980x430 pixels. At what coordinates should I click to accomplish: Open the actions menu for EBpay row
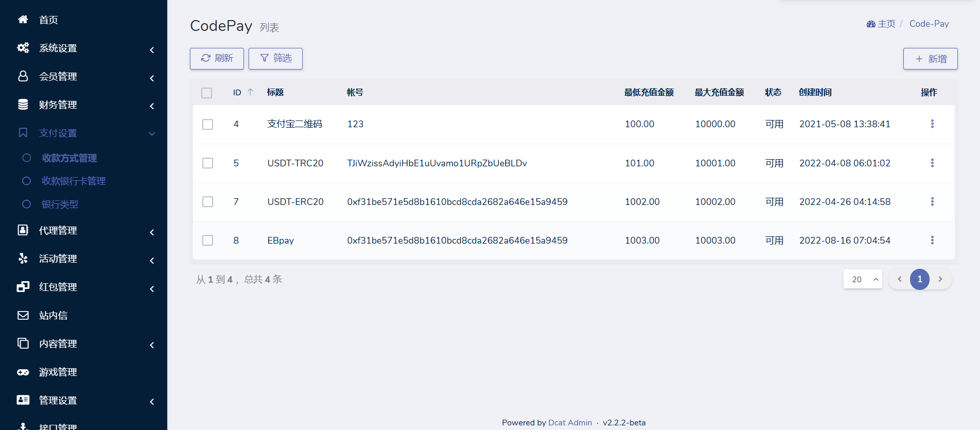(932, 240)
